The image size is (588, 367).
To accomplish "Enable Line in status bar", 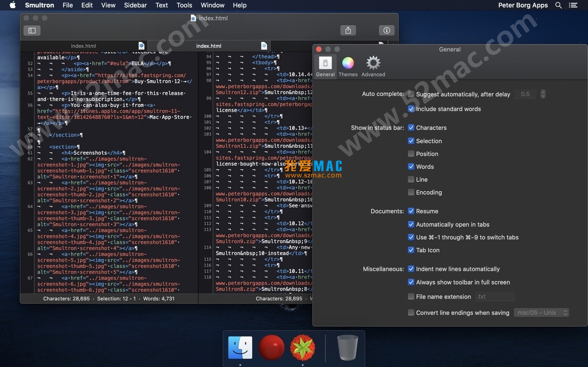I will pos(411,180).
